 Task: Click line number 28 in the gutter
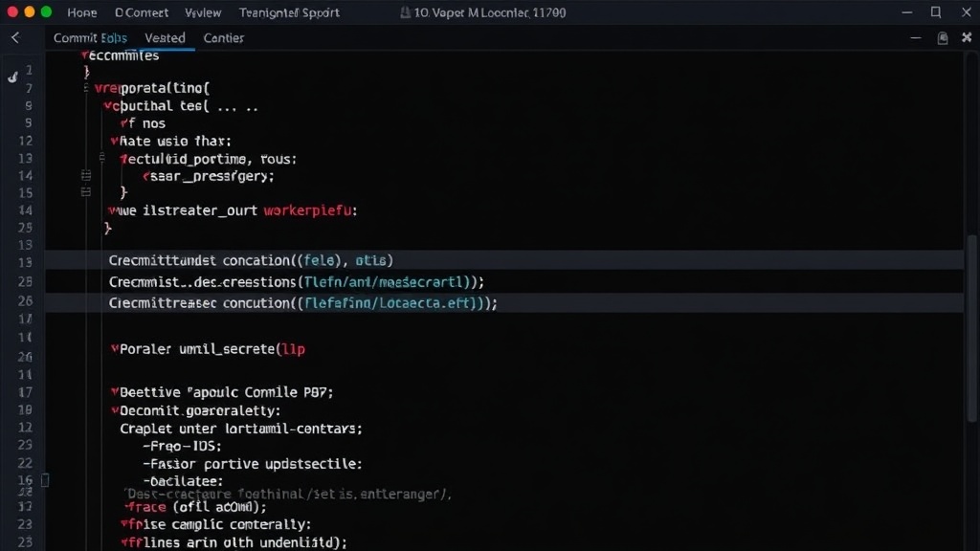25,282
